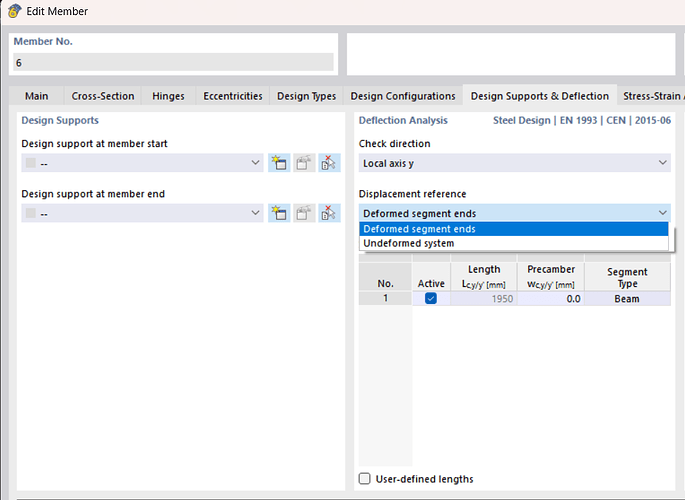Delete design support at member end icon
Viewport: 685px width, 500px height.
(x=330, y=213)
